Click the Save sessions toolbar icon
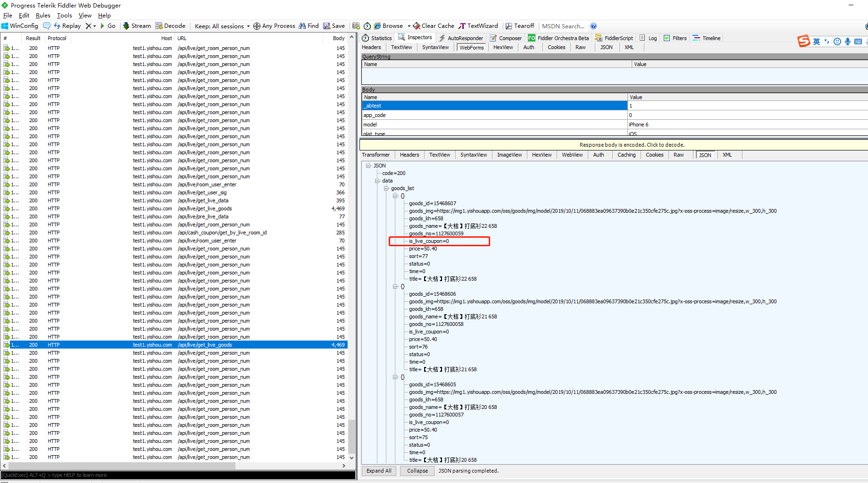Screen dimensions: 868x483 click(x=334, y=26)
